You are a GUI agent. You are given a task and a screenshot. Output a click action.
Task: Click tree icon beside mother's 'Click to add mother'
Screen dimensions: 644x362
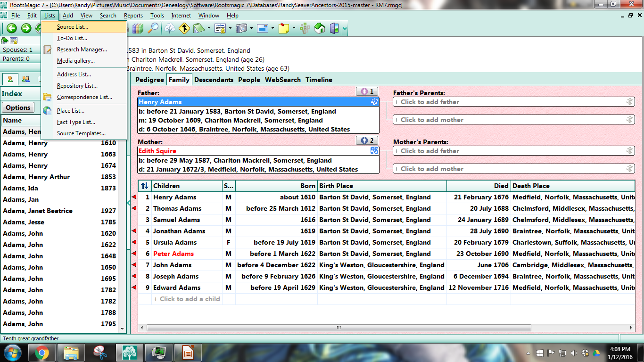pos(630,169)
